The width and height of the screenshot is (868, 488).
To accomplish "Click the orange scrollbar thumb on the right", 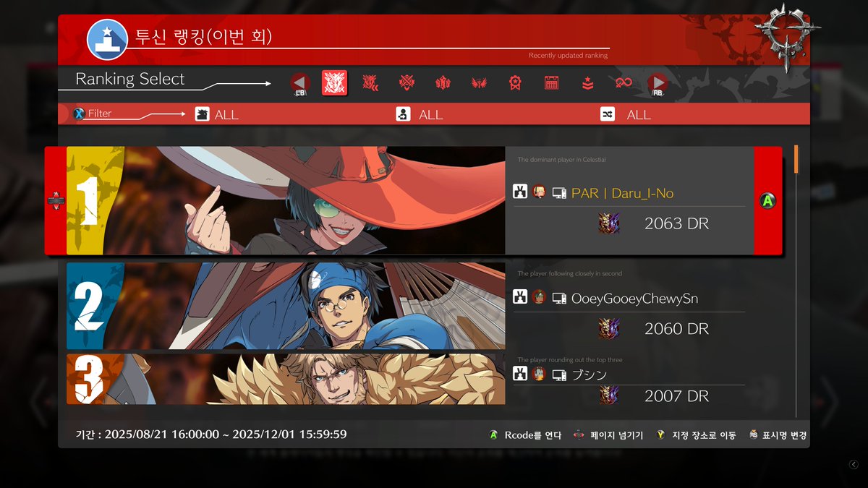I will 796,159.
